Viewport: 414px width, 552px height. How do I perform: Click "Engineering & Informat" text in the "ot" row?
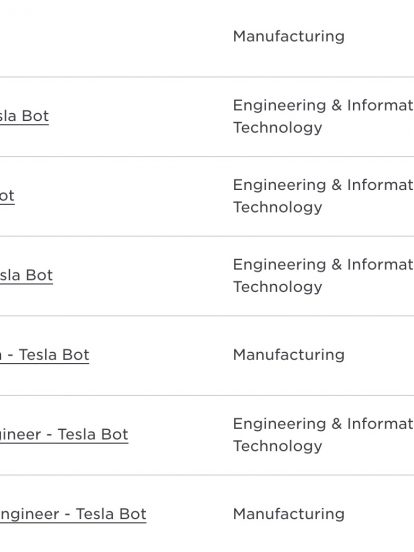point(323,185)
